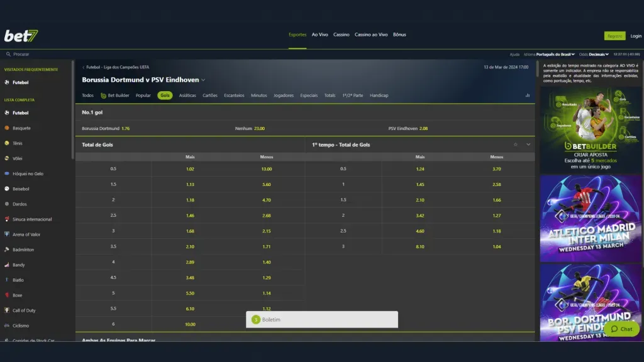
Task: Click the Dardos sport icon
Action: click(7, 204)
